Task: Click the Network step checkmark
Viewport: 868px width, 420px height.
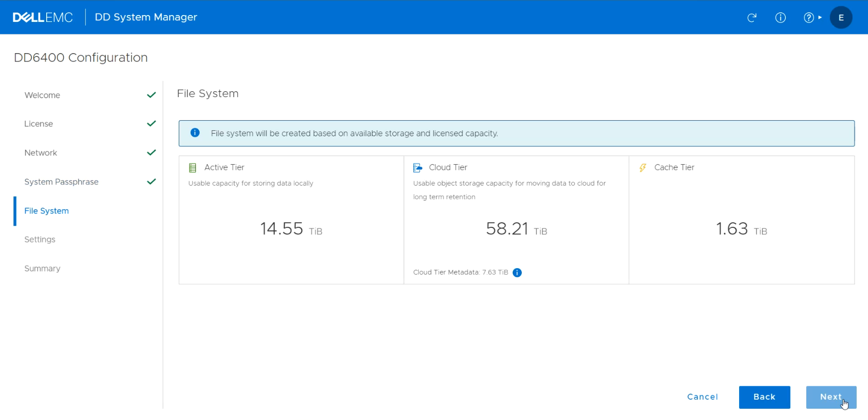Action: 151,152
